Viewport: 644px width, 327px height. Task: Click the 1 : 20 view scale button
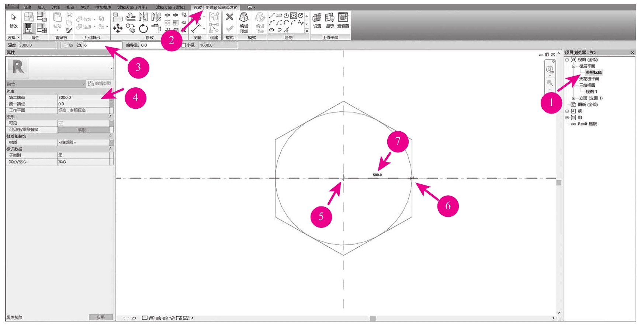pyautogui.click(x=130, y=318)
